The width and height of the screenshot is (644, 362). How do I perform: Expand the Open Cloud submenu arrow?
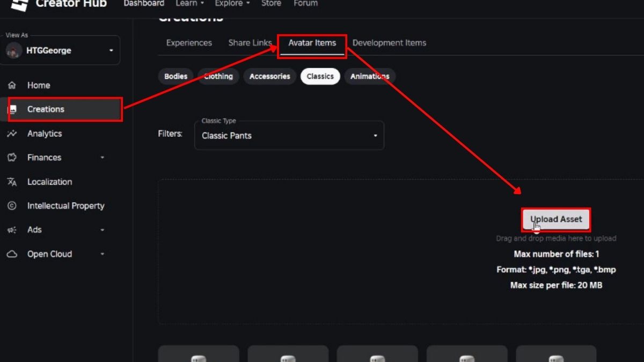click(102, 254)
